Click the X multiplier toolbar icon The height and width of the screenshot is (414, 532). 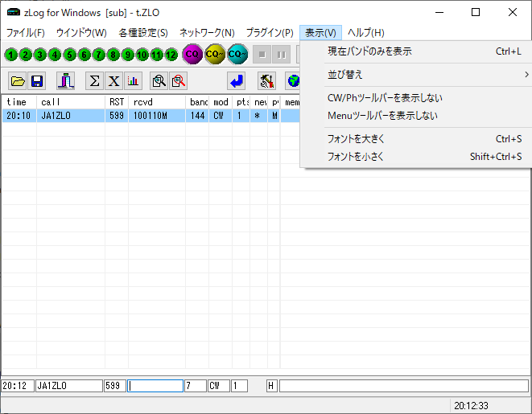pos(113,81)
